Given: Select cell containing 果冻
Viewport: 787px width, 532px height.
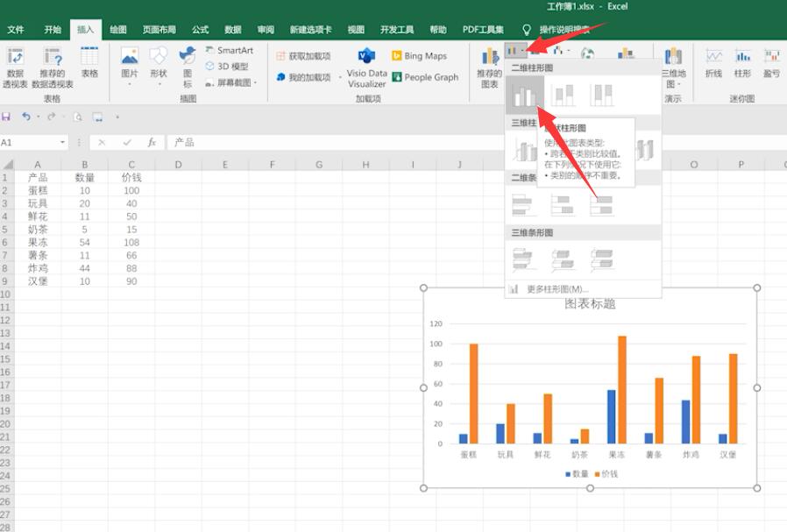Looking at the screenshot, I should coord(38,243).
